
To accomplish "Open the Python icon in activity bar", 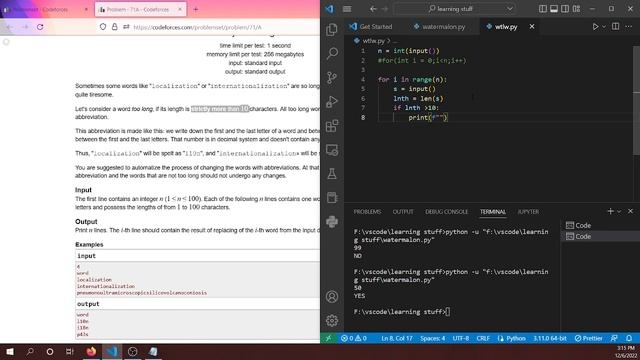I will (332, 222).
